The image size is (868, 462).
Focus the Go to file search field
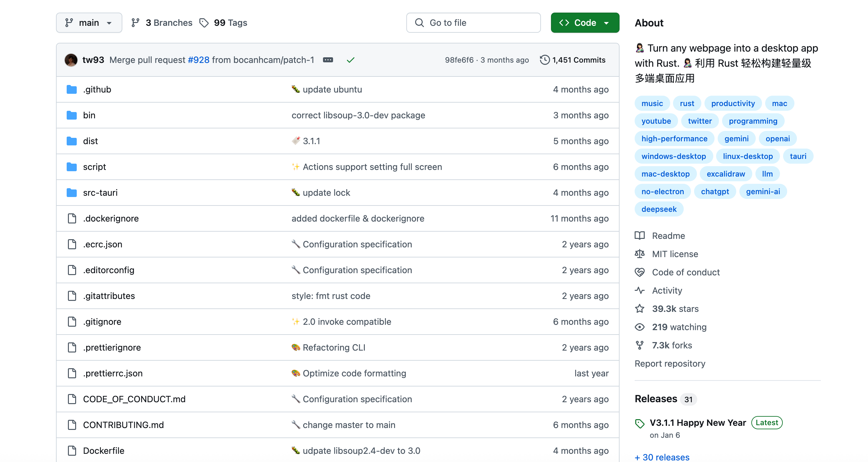tap(473, 23)
